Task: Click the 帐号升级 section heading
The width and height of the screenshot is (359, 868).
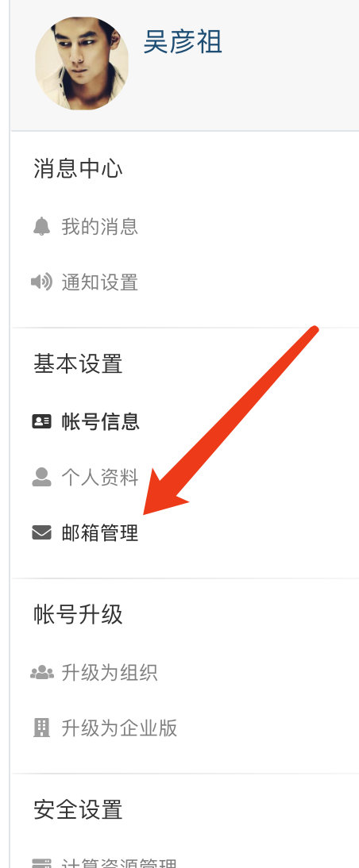Action: [78, 614]
